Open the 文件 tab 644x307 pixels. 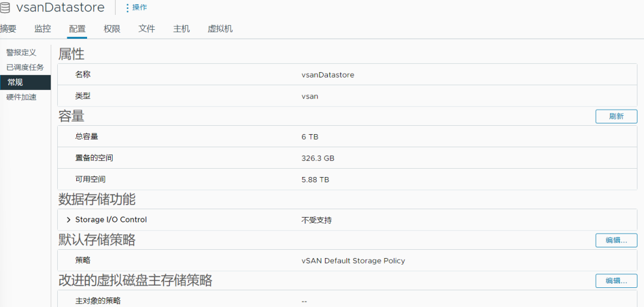point(147,29)
